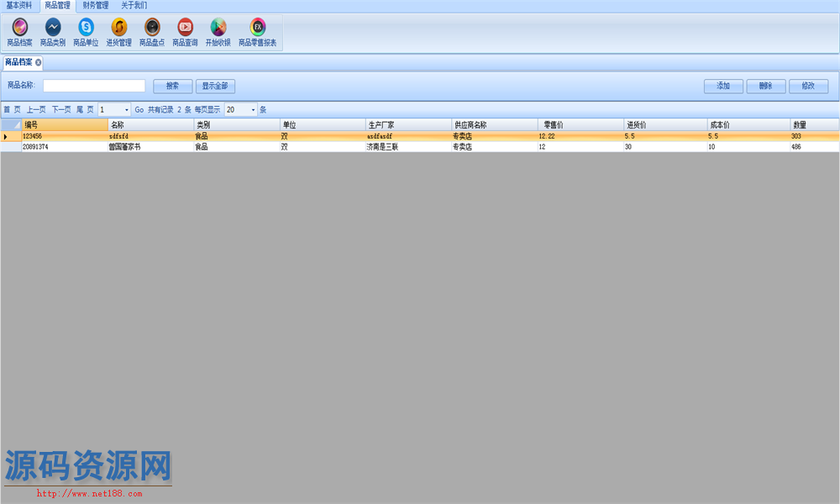This screenshot has width=840, height=504.
Task: Close the 商品档案 document tab
Action: coord(38,63)
